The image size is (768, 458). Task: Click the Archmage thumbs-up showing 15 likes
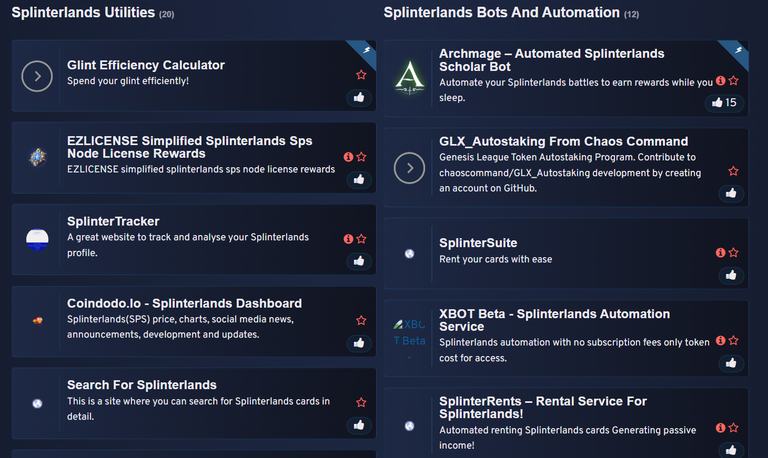pos(724,102)
